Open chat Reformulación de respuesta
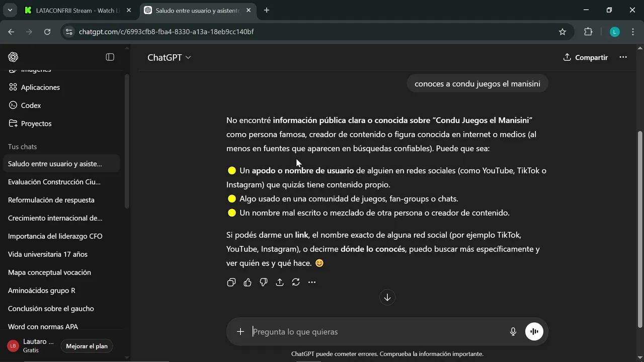Screen dimensions: 644x362 click(61, 200)
